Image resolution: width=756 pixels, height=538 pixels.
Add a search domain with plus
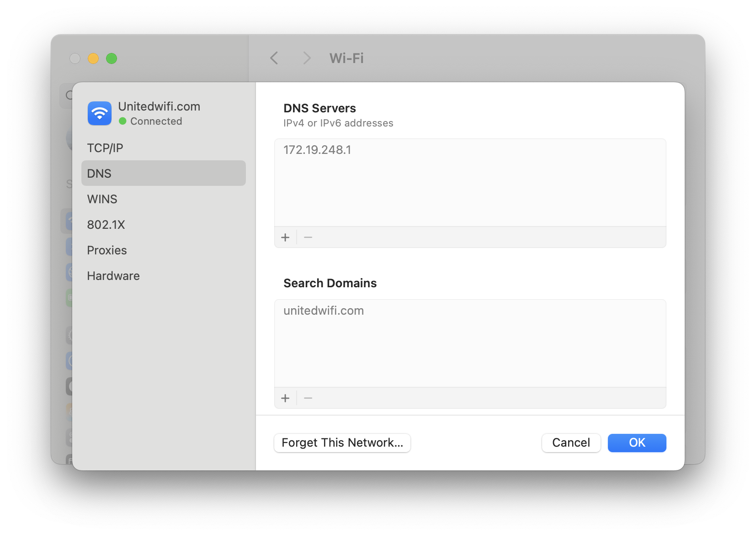coord(286,398)
